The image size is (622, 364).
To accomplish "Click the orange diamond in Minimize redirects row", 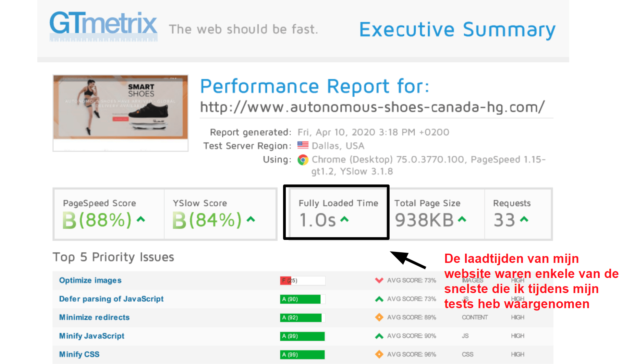I will click(x=379, y=317).
